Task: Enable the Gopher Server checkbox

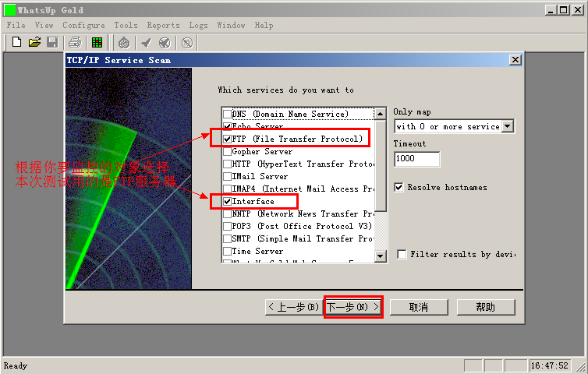Action: click(227, 151)
